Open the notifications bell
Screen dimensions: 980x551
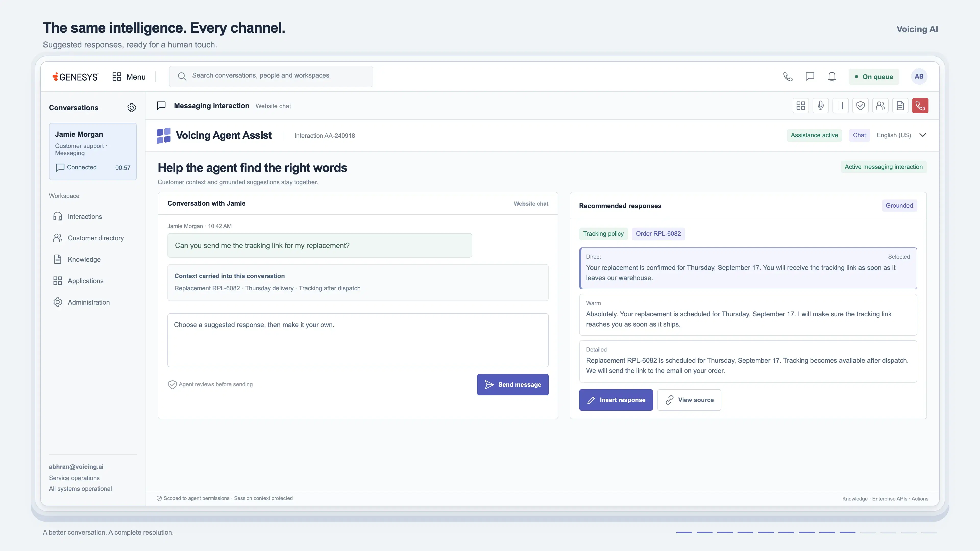tap(832, 77)
